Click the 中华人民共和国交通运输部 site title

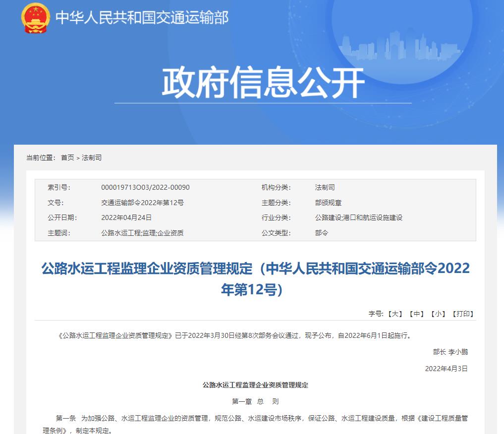142,18
